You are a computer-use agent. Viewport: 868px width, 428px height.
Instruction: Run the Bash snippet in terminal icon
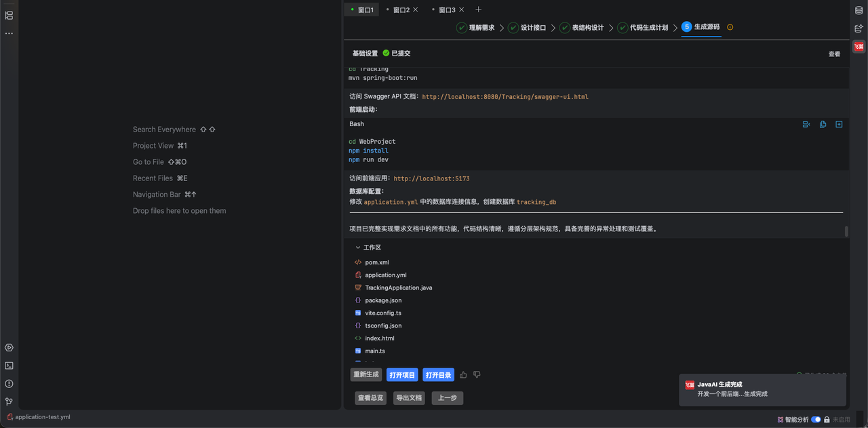(806, 124)
